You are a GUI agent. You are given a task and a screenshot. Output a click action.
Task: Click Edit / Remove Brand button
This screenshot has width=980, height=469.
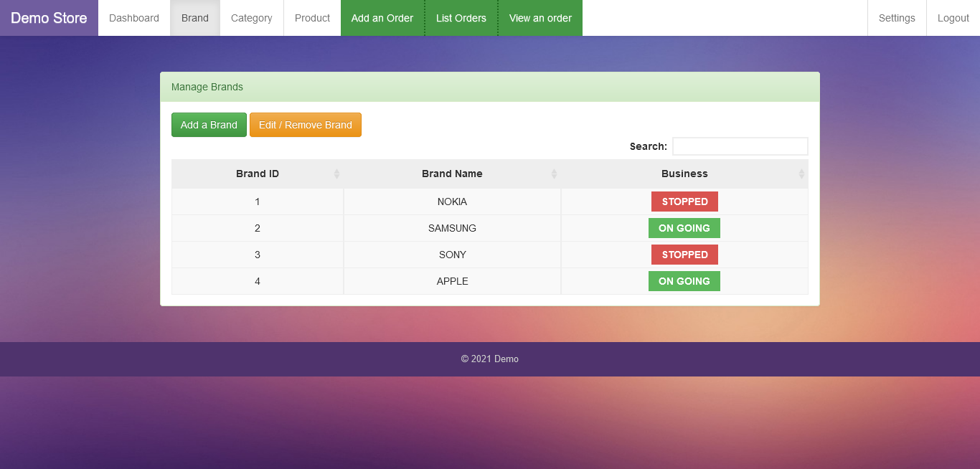[x=306, y=125]
